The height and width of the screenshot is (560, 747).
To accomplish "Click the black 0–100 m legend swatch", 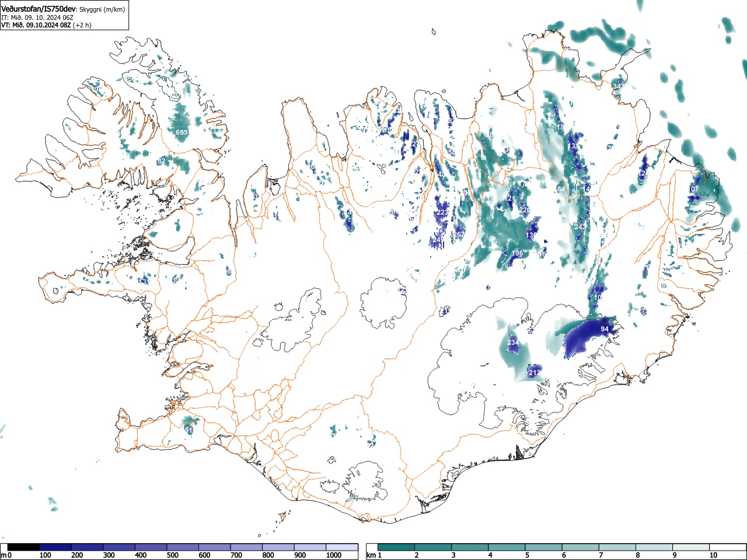I will pos(23,547).
